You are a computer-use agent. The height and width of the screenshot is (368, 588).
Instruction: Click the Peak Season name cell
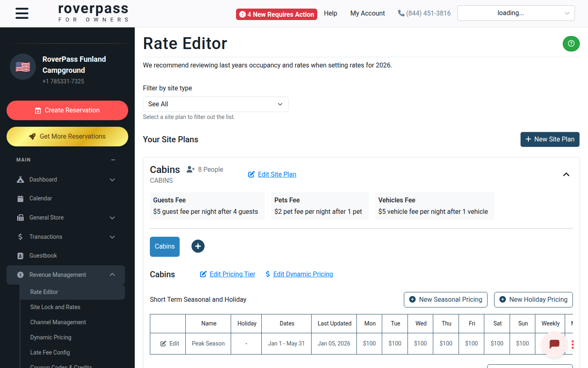click(208, 343)
